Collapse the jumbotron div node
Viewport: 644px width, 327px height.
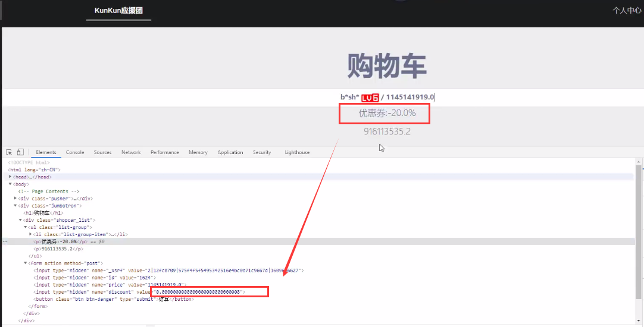15,206
